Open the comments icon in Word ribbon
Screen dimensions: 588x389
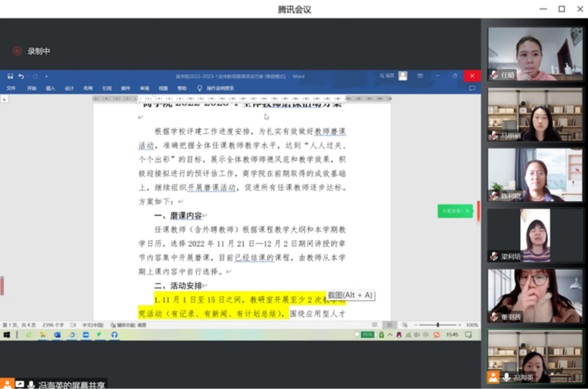point(472,88)
